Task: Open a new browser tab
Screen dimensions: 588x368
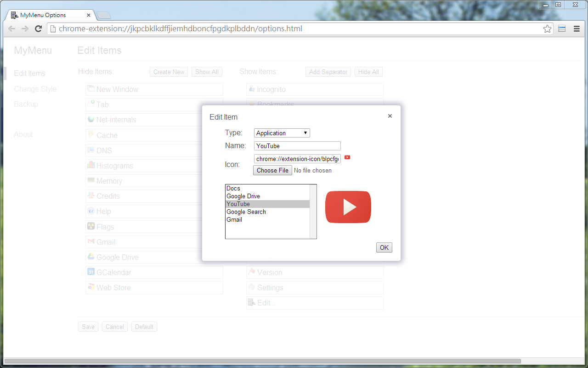Action: click(103, 16)
